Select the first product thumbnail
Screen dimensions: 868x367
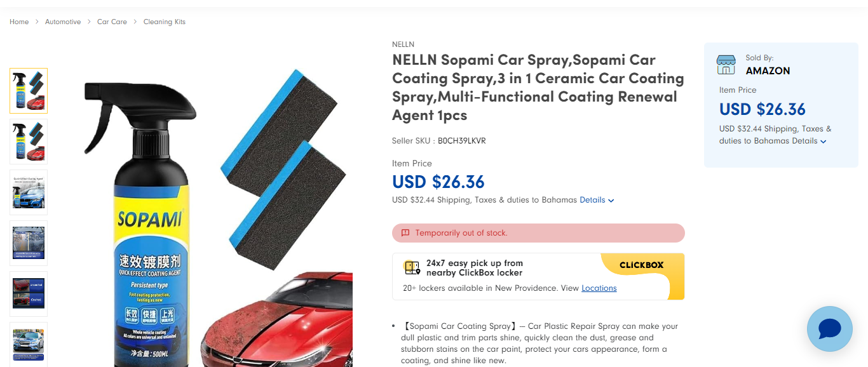[x=29, y=91]
